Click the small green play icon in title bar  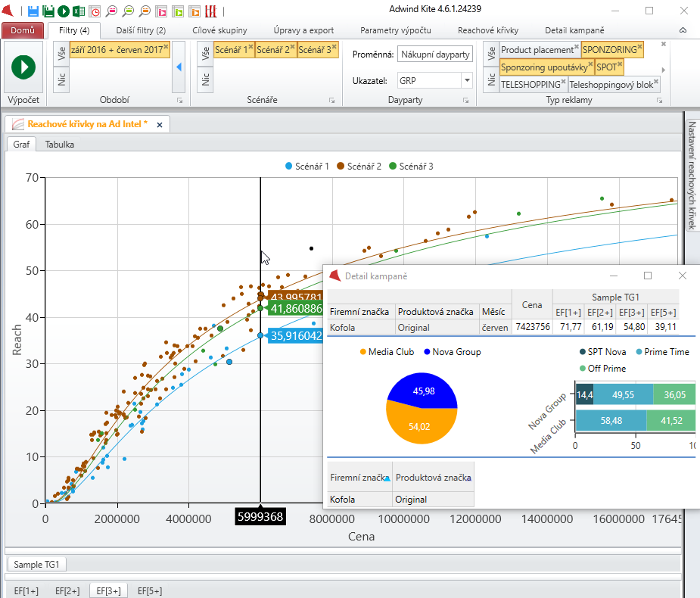point(64,11)
